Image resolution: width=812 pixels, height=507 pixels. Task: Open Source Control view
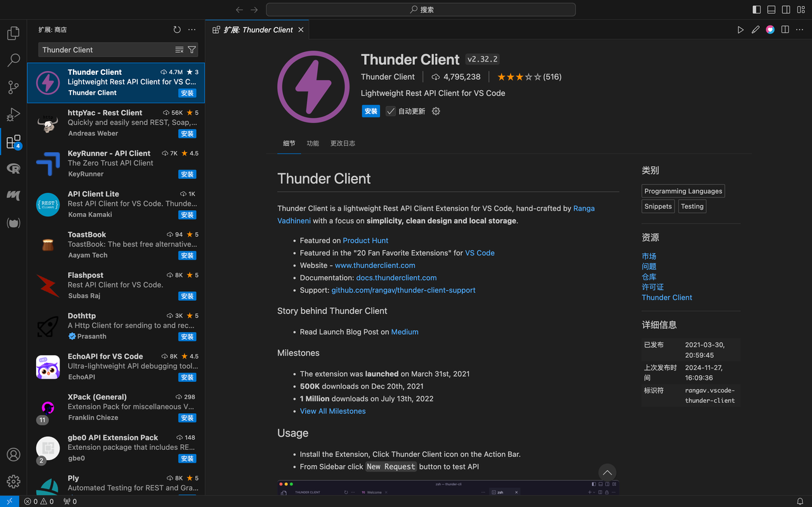[x=13, y=88]
